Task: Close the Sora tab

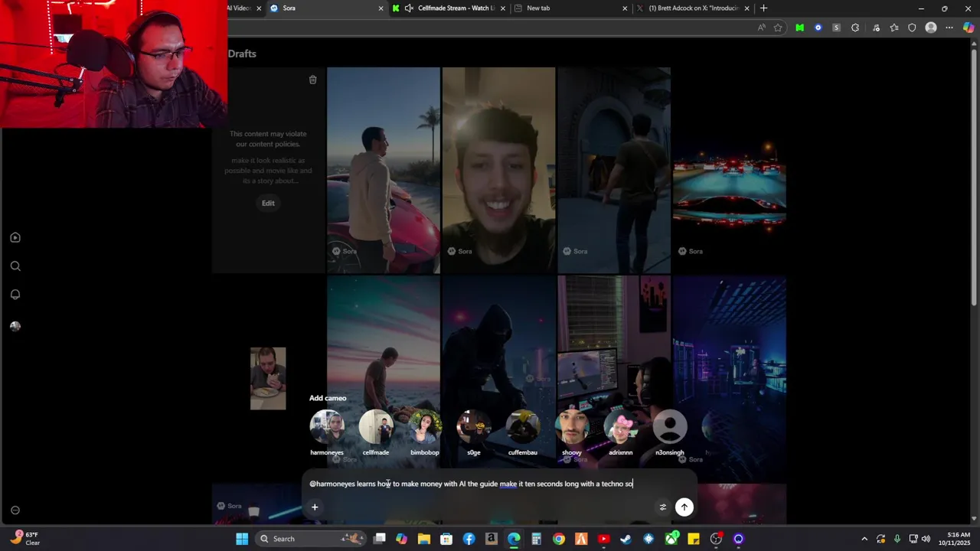Action: click(x=381, y=8)
